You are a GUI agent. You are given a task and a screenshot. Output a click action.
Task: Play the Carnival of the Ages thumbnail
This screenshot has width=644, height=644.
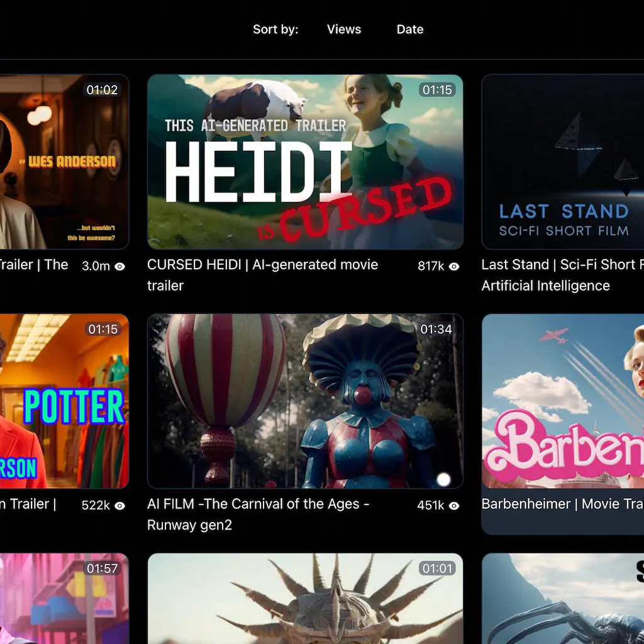[305, 401]
